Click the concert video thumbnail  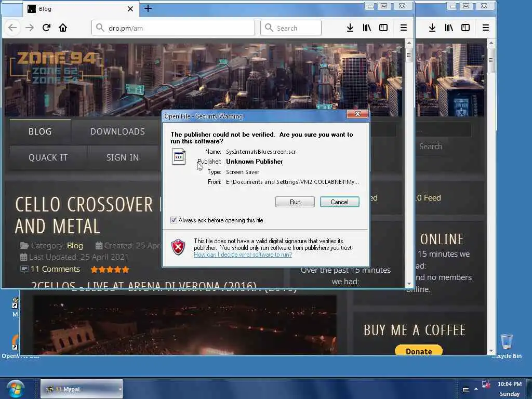(185, 325)
